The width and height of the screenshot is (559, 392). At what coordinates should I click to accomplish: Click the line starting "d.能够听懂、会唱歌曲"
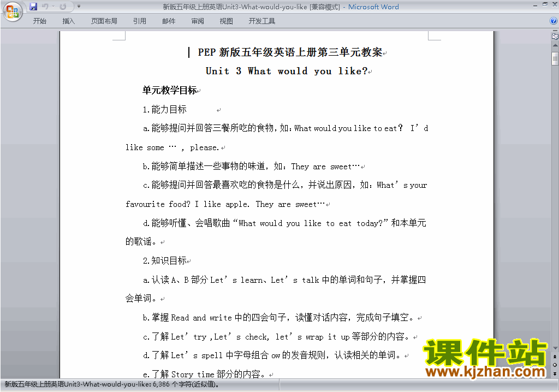[x=284, y=223]
